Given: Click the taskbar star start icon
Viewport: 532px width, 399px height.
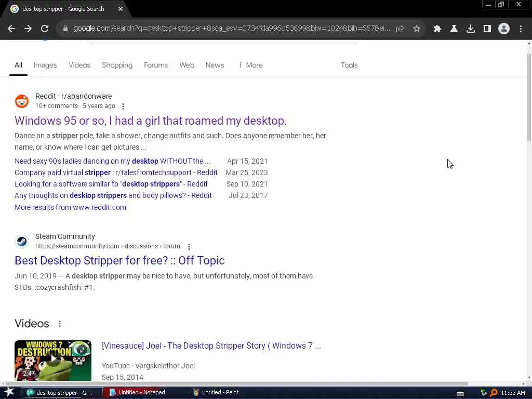Looking at the screenshot, I should pos(9,392).
